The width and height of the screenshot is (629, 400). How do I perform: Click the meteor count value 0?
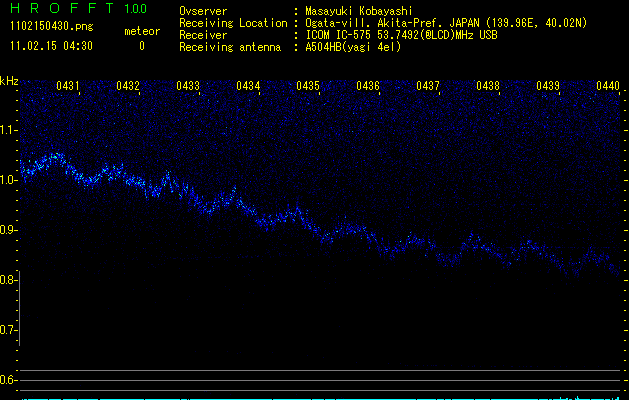[142, 46]
